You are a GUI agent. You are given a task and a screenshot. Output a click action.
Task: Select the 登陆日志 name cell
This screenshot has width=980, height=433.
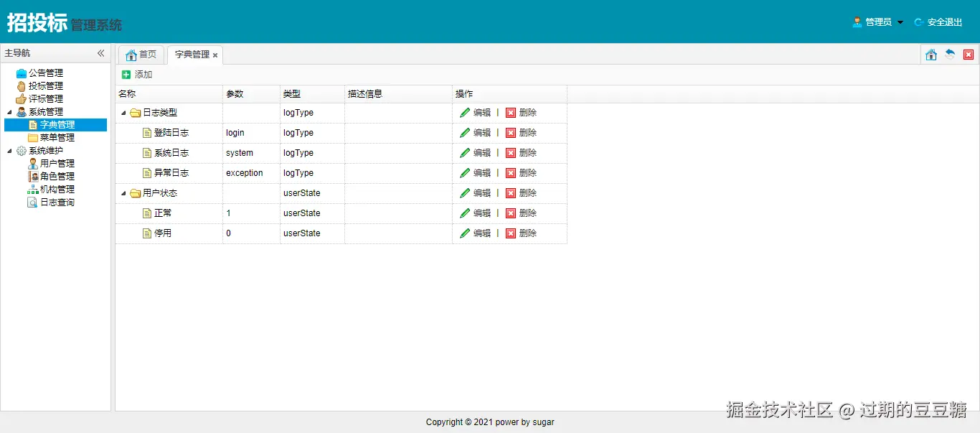pyautogui.click(x=169, y=133)
